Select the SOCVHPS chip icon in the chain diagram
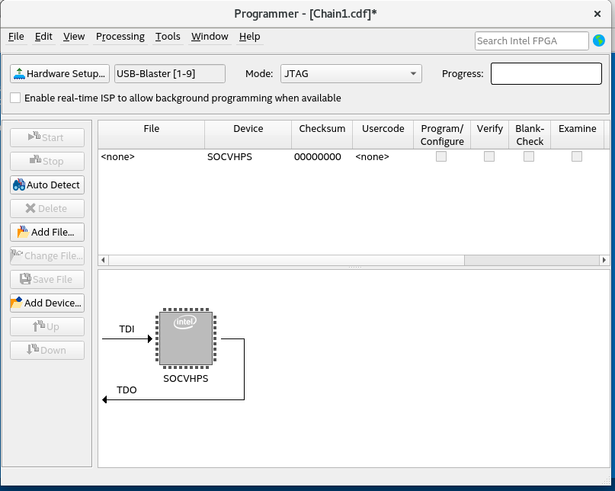Image resolution: width=615 pixels, height=491 pixels. (x=186, y=338)
